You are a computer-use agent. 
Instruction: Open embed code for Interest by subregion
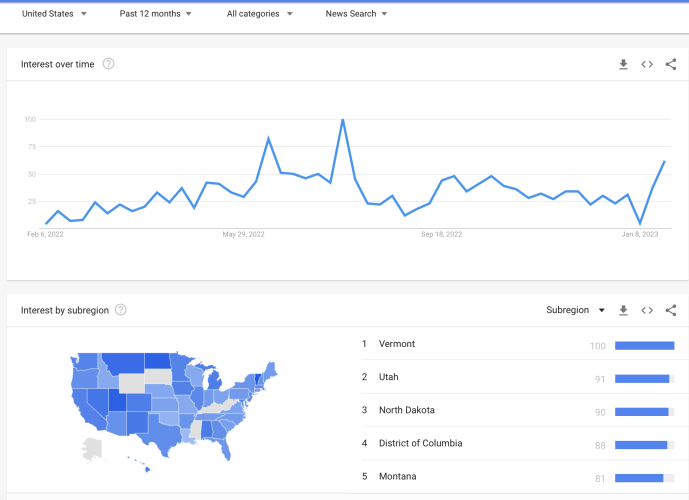[x=647, y=310]
